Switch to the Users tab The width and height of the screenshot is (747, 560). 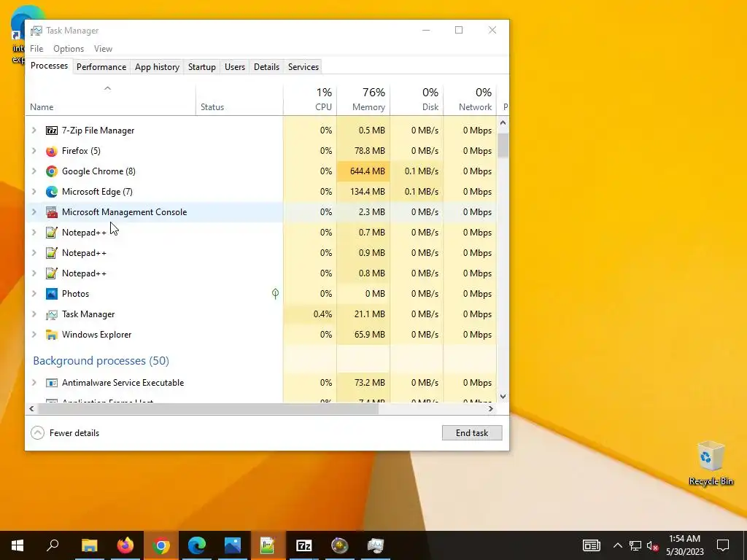pyautogui.click(x=235, y=66)
